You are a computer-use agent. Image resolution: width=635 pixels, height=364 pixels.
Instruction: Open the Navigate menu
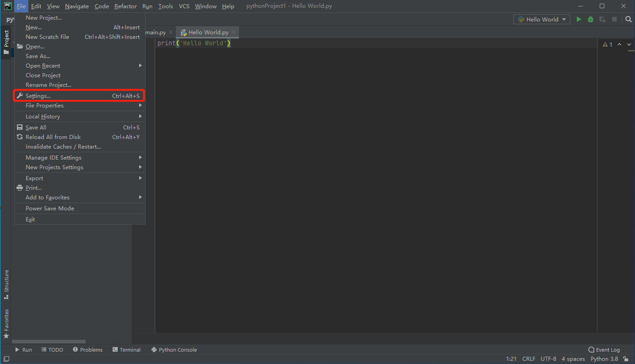click(x=77, y=6)
